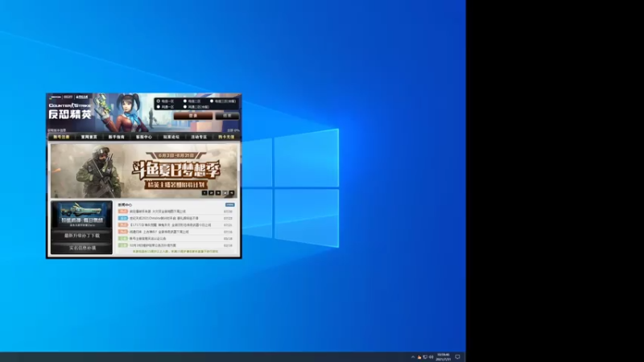Open the 客服中心 nav tab

144,137
